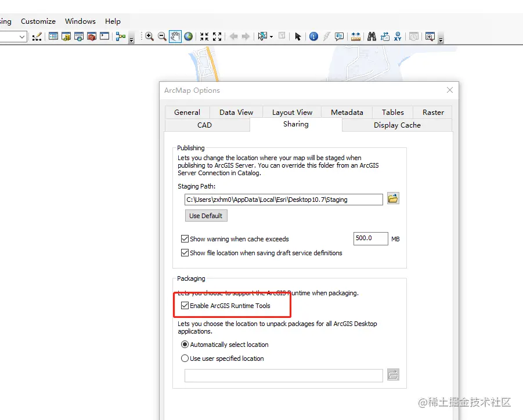Viewport: 523px width, 420px height.
Task: Switch to the Display Cache tab
Action: click(x=397, y=125)
